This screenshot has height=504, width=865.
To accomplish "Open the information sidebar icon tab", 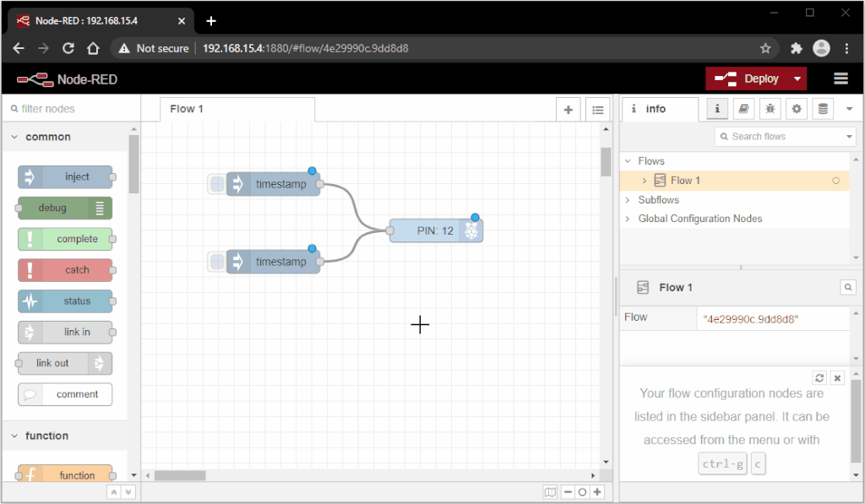I will tap(717, 109).
